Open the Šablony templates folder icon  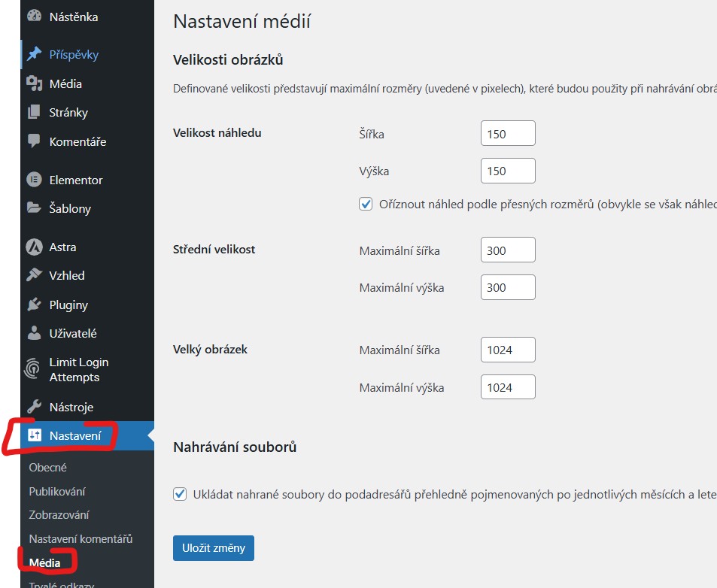coord(32,208)
